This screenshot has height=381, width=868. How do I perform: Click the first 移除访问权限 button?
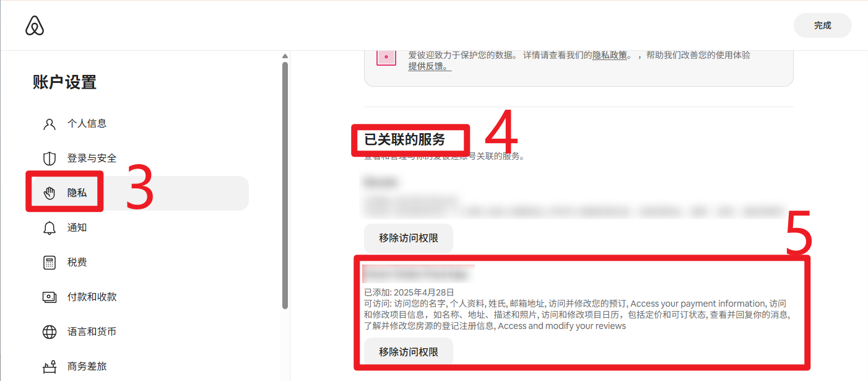(x=409, y=238)
